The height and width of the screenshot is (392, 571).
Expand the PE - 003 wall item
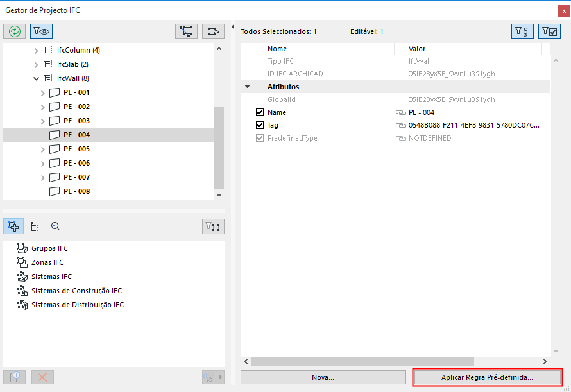tap(42, 121)
